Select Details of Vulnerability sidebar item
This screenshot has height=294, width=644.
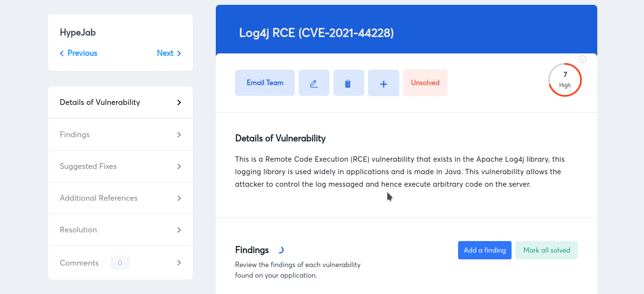click(x=120, y=102)
